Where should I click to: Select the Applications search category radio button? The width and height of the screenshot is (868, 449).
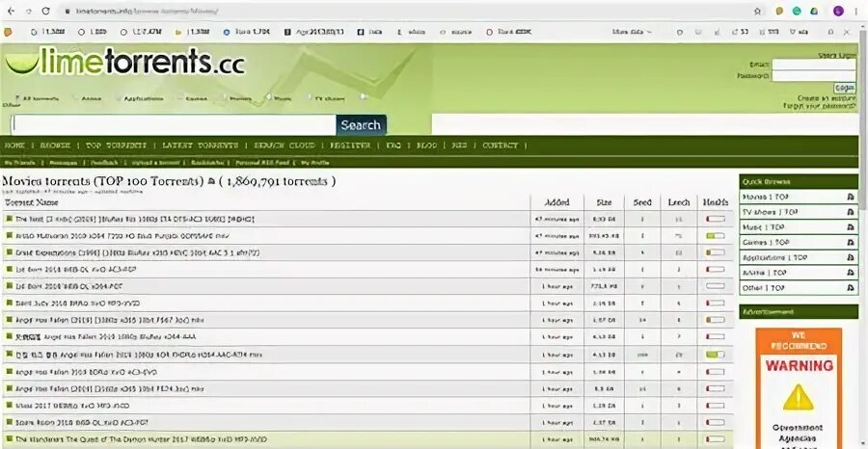(119, 98)
